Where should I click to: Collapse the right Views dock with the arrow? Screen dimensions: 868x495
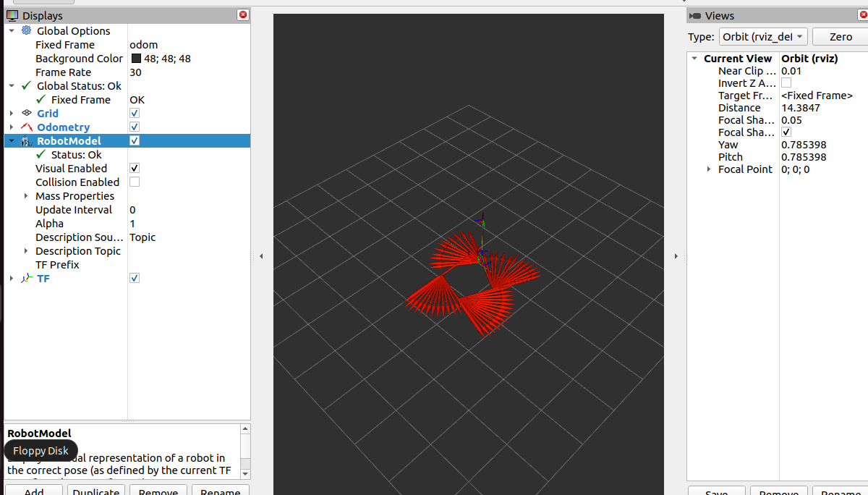(676, 256)
